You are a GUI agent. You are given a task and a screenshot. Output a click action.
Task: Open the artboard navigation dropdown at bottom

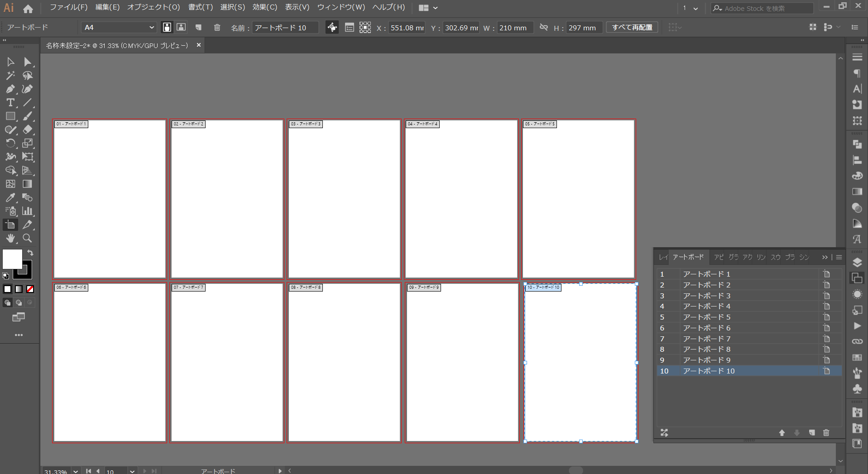pyautogui.click(x=132, y=471)
